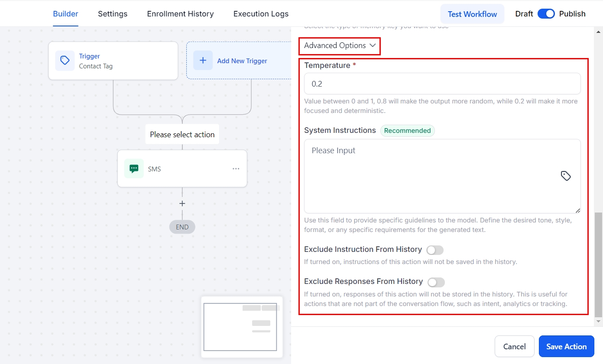The height and width of the screenshot is (364, 603).
Task: Open the Execution Logs tab
Action: (261, 14)
